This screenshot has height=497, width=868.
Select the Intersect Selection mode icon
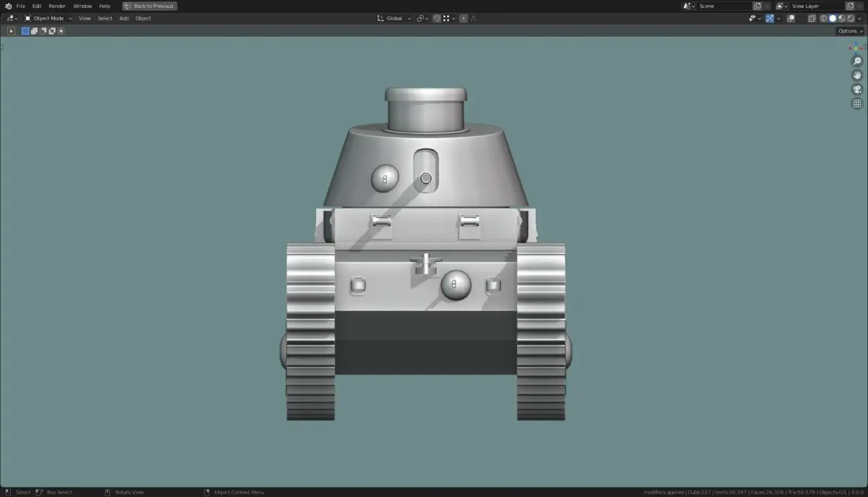[61, 31]
